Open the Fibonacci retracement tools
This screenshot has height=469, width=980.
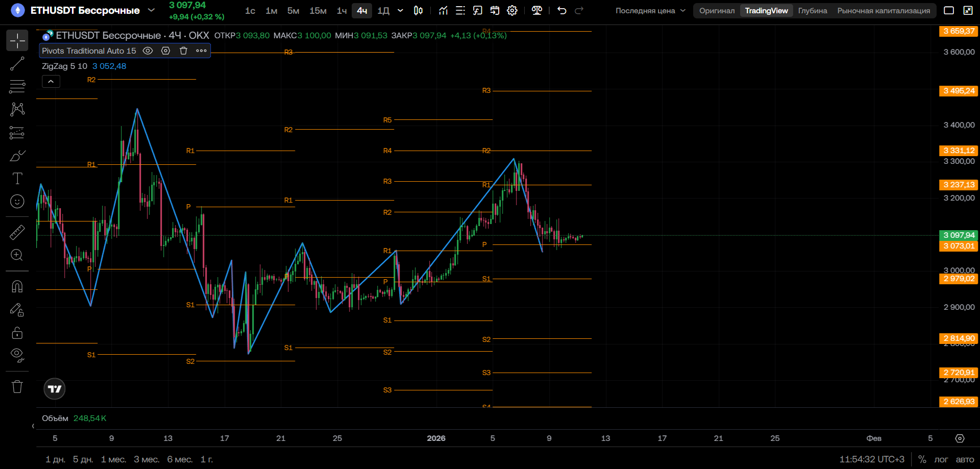[17, 86]
